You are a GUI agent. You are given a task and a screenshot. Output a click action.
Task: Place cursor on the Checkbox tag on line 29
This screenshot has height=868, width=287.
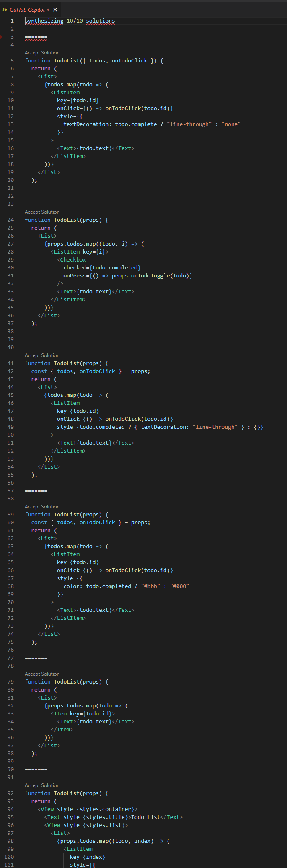click(x=73, y=260)
